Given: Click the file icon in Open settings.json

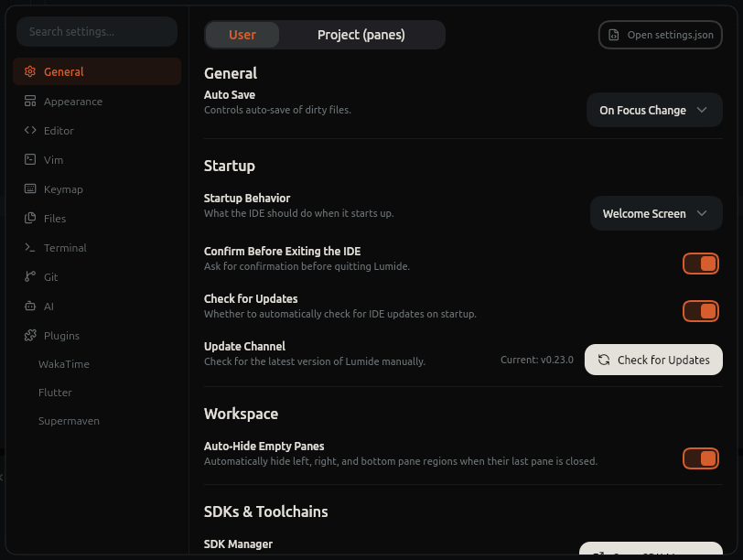Looking at the screenshot, I should 614,35.
